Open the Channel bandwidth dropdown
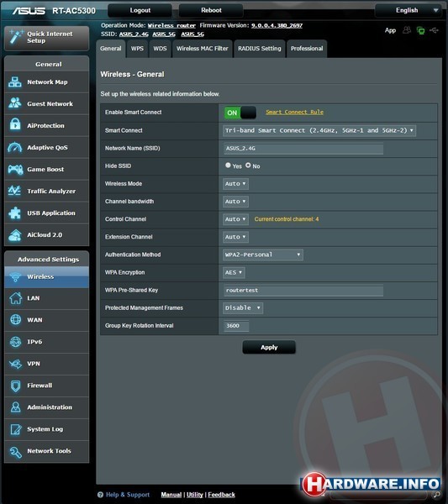 click(x=235, y=202)
